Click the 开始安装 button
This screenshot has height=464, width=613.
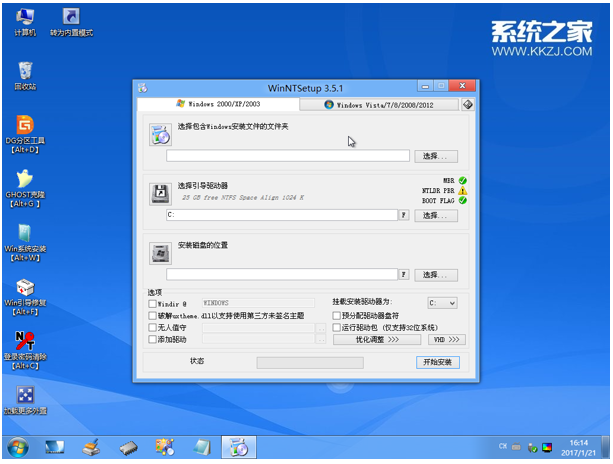(437, 362)
